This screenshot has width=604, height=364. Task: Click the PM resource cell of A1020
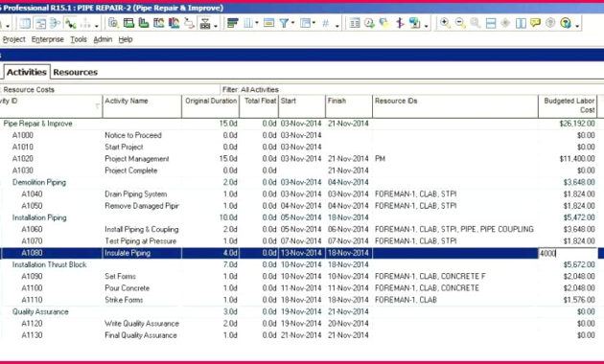tap(455, 158)
